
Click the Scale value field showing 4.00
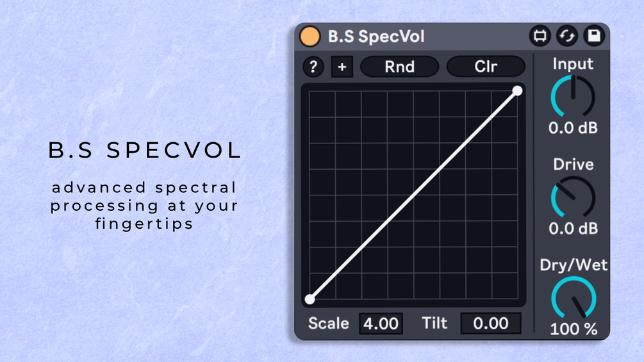tap(381, 324)
